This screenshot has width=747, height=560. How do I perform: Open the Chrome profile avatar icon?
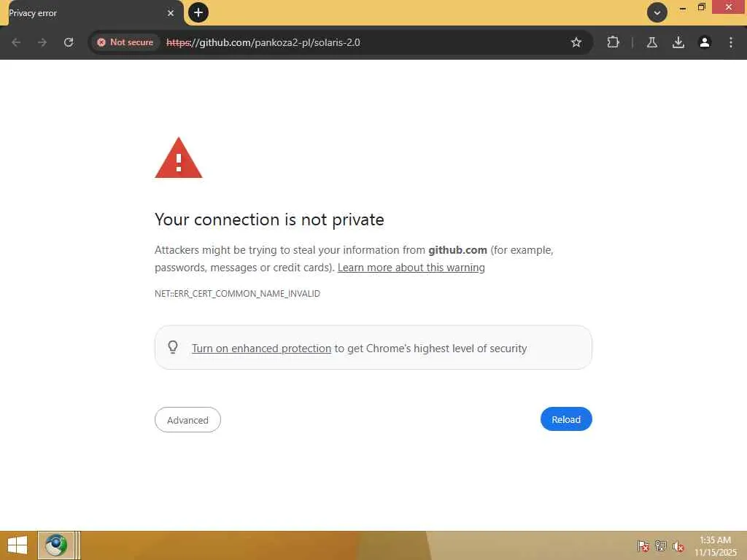(x=705, y=42)
